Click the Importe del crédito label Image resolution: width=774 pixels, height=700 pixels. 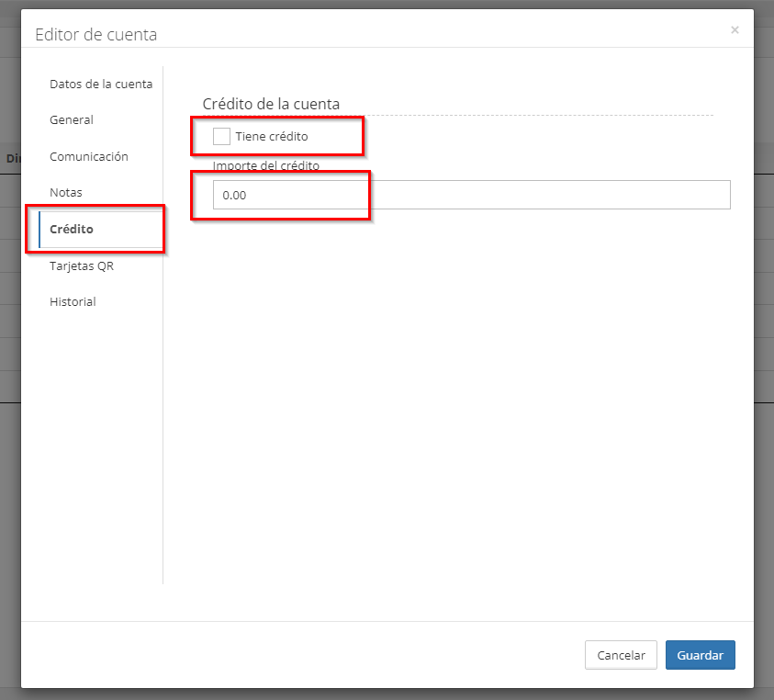coord(266,165)
